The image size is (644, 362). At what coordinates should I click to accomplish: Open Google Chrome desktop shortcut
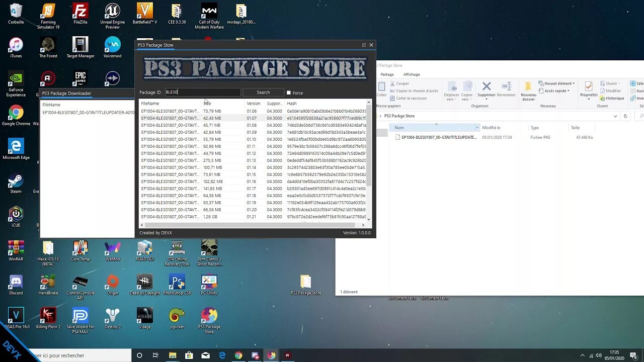[x=16, y=116]
